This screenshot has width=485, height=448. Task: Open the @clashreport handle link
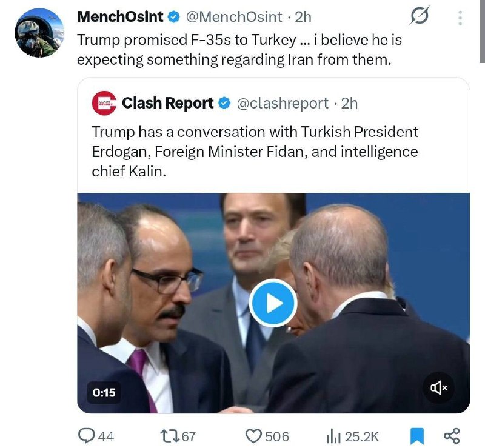point(283,103)
